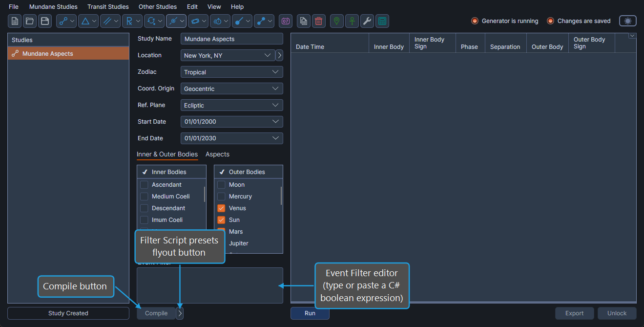Select the cycle arrows study tool icon
644x327 pixels.
[151, 21]
